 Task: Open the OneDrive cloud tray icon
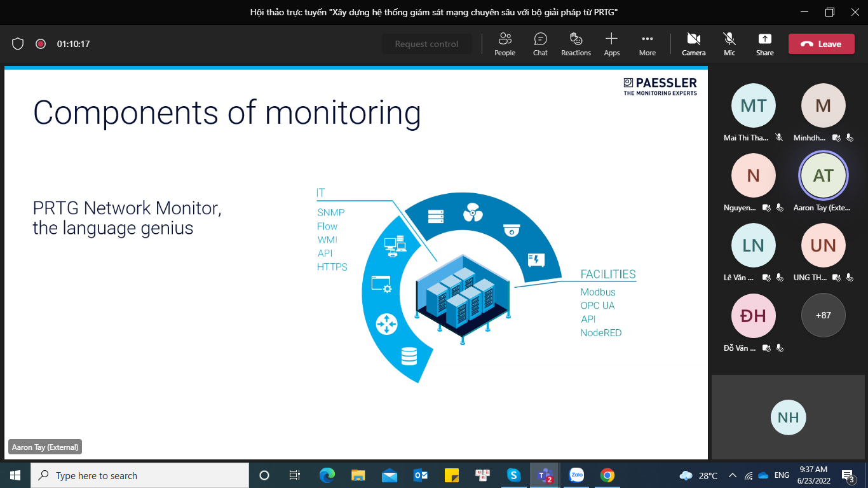(763, 475)
